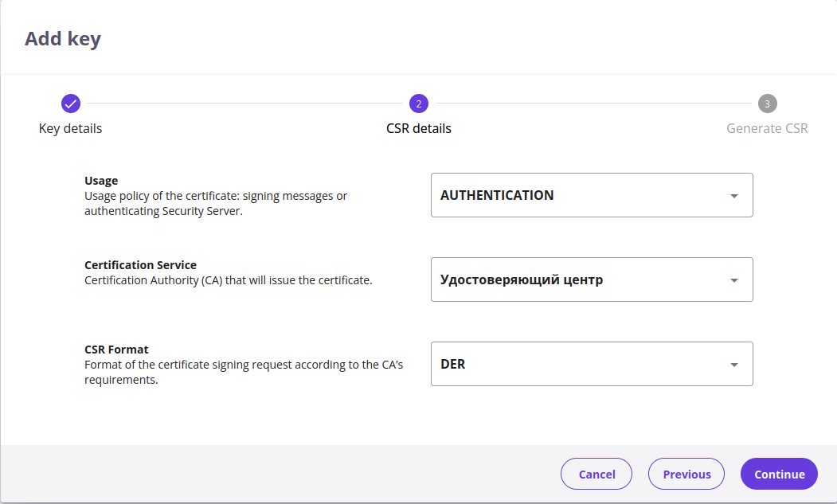The image size is (837, 504).
Task: Expand the CSR Format dropdown showing DER
Action: 581,364
